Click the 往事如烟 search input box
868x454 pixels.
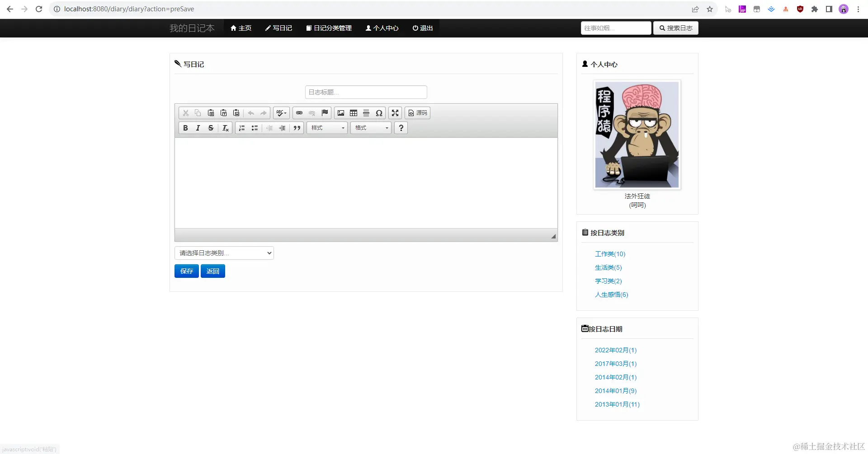(x=616, y=28)
